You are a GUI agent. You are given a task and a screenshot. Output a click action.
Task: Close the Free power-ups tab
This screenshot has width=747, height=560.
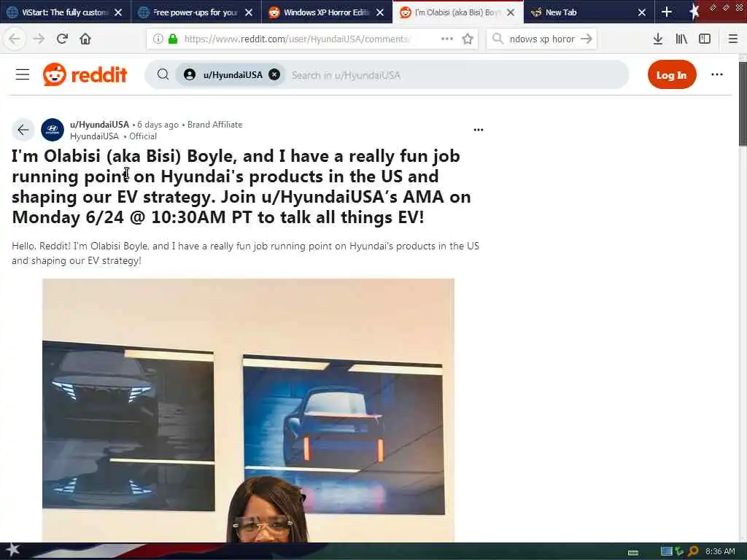coord(249,12)
